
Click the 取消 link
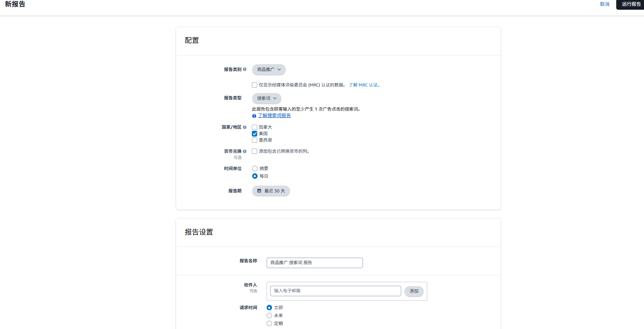point(605,4)
